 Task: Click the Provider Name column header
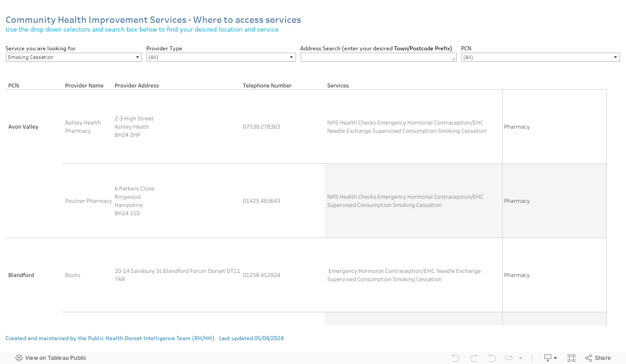tap(84, 86)
